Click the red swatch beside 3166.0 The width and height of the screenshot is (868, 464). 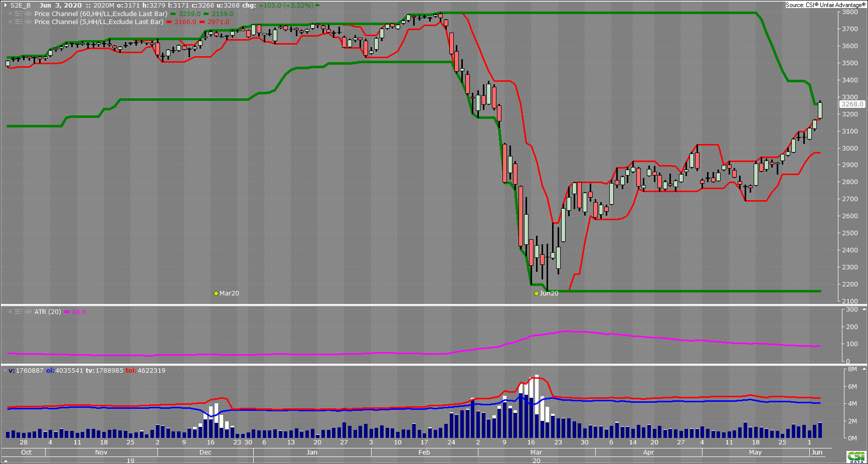(169, 22)
